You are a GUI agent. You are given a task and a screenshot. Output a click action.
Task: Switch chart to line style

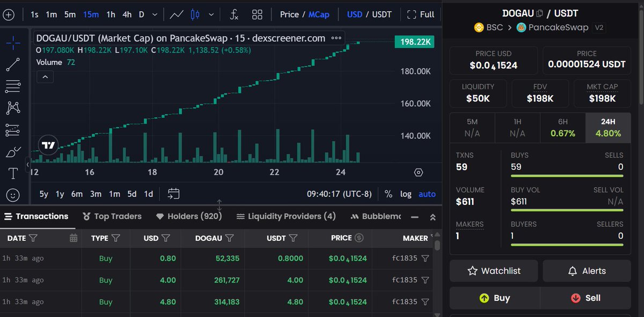coord(177,14)
